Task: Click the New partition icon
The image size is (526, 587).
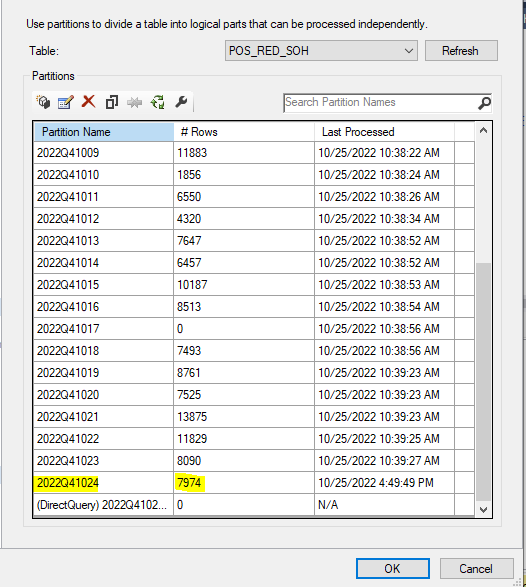Action: (x=43, y=102)
